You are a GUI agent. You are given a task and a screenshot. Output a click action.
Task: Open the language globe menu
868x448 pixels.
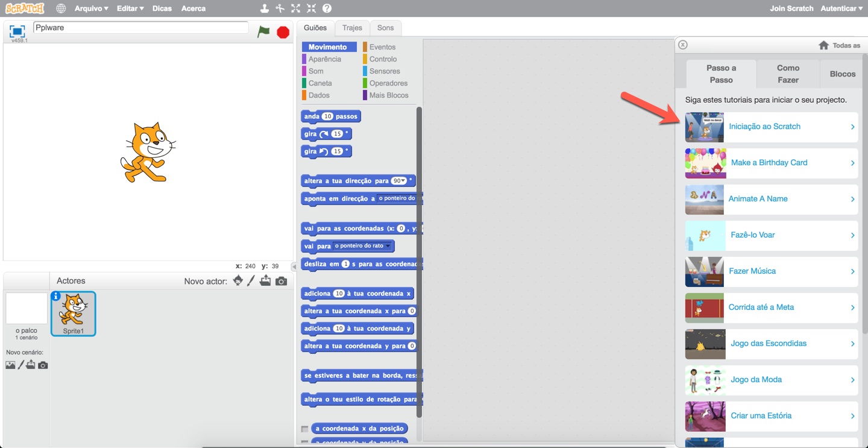[61, 8]
